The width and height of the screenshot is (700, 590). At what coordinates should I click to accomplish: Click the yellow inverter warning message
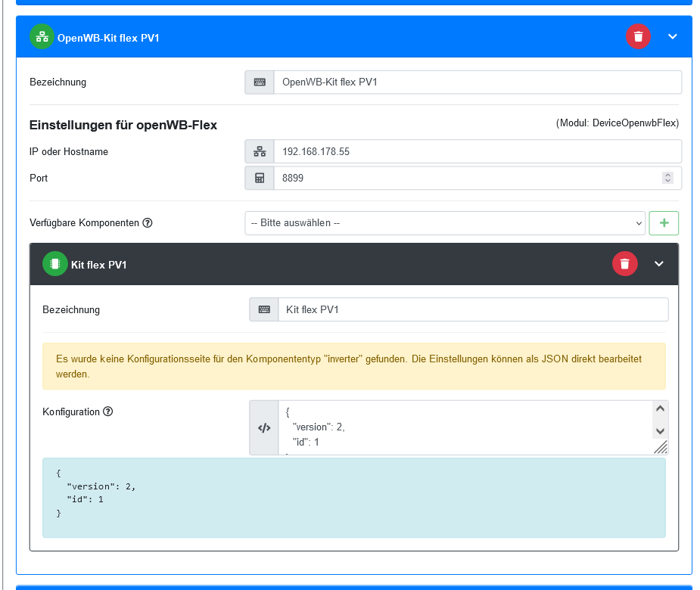click(x=354, y=366)
